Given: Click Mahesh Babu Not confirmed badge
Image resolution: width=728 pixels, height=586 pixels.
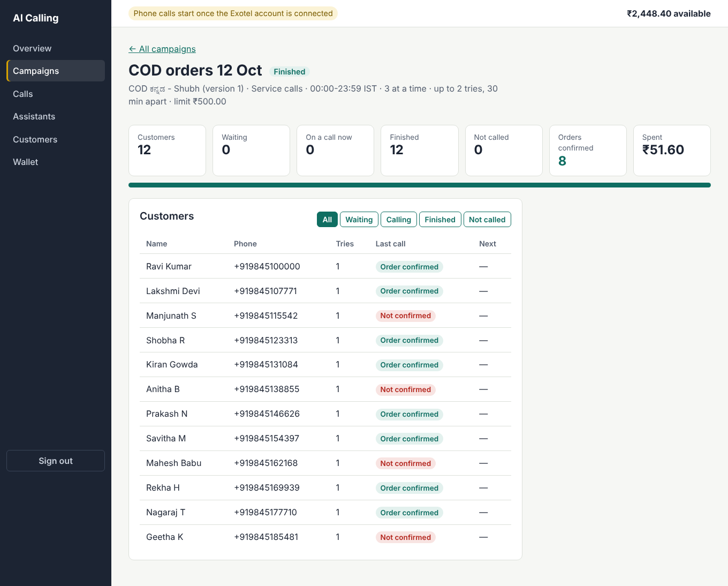Looking at the screenshot, I should [x=406, y=463].
